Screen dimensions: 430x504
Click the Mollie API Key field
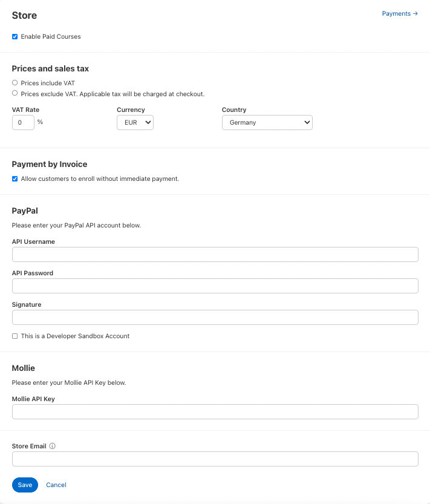click(215, 412)
